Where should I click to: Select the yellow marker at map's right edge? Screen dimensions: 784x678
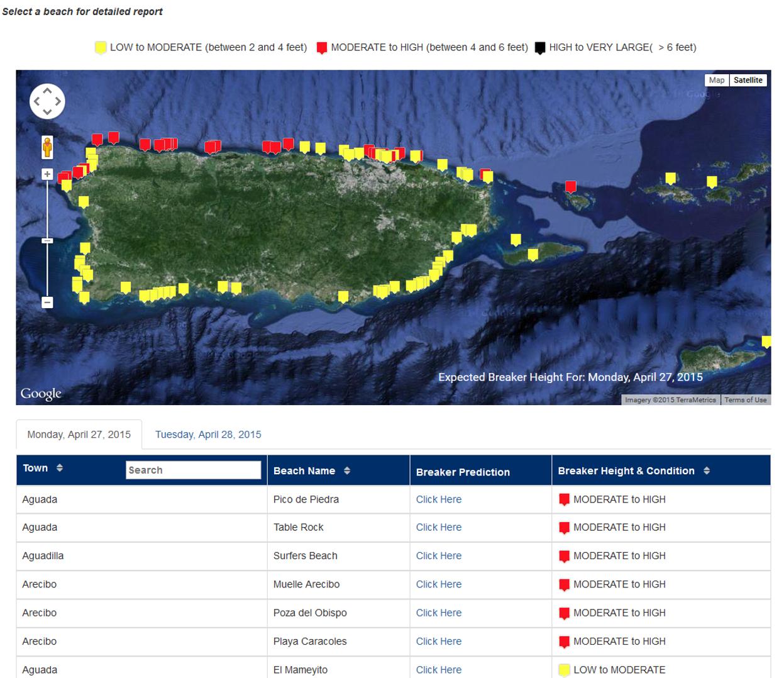click(766, 342)
